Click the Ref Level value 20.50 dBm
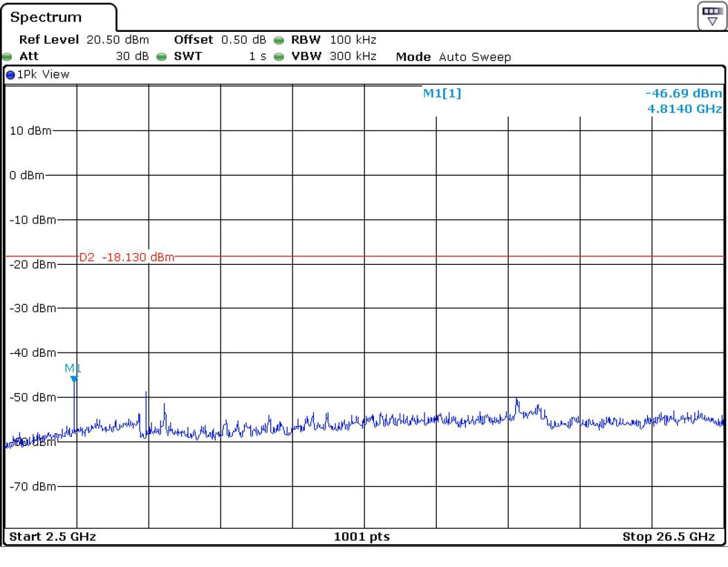Screen dimensions: 728x567 (118, 40)
